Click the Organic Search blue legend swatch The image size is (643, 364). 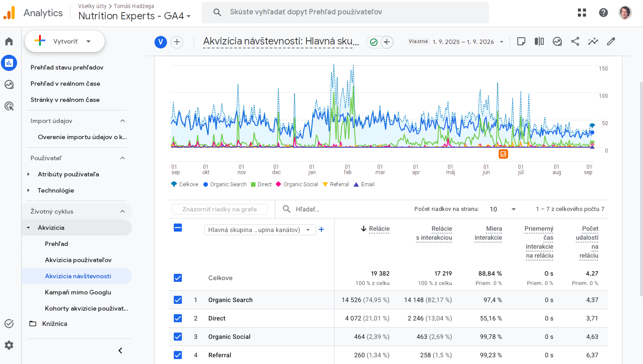[206, 184]
